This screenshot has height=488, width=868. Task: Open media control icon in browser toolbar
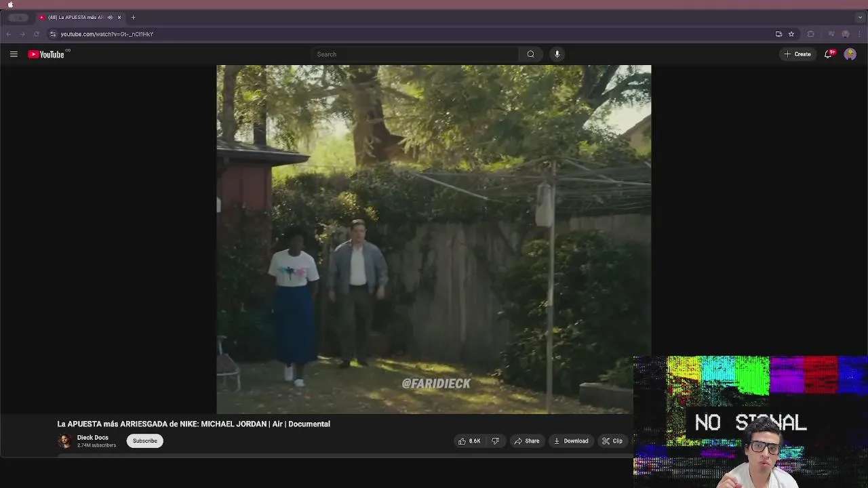pyautogui.click(x=831, y=34)
